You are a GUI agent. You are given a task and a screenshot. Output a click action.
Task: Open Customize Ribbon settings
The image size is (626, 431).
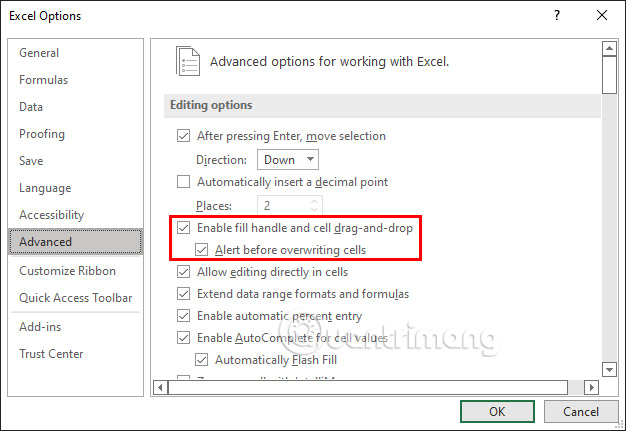(x=68, y=271)
